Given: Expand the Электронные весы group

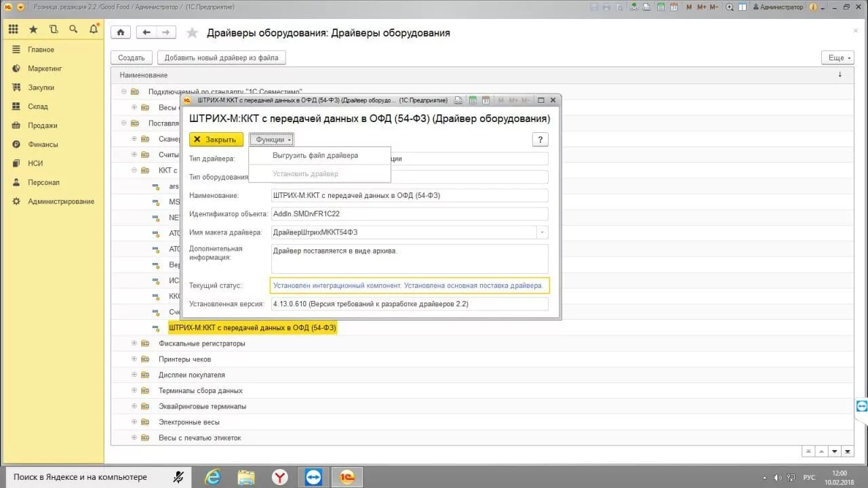Looking at the screenshot, I should point(134,422).
